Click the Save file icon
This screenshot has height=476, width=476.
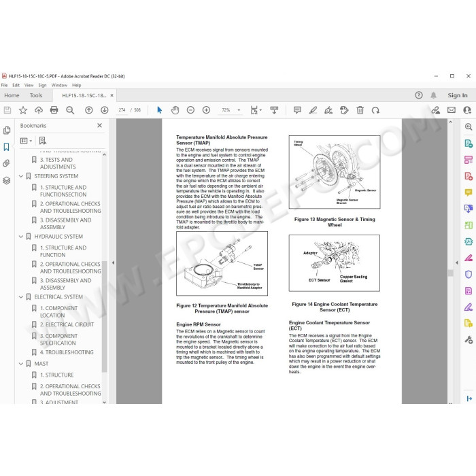[x=7, y=110]
